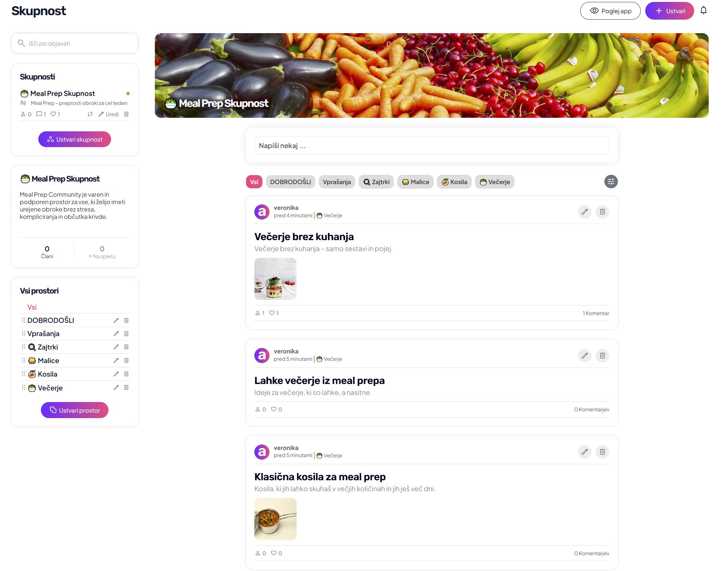The height and width of the screenshot is (571, 728).
Task: Like the 'Večerje brez kuhanja' post
Action: [x=271, y=313]
